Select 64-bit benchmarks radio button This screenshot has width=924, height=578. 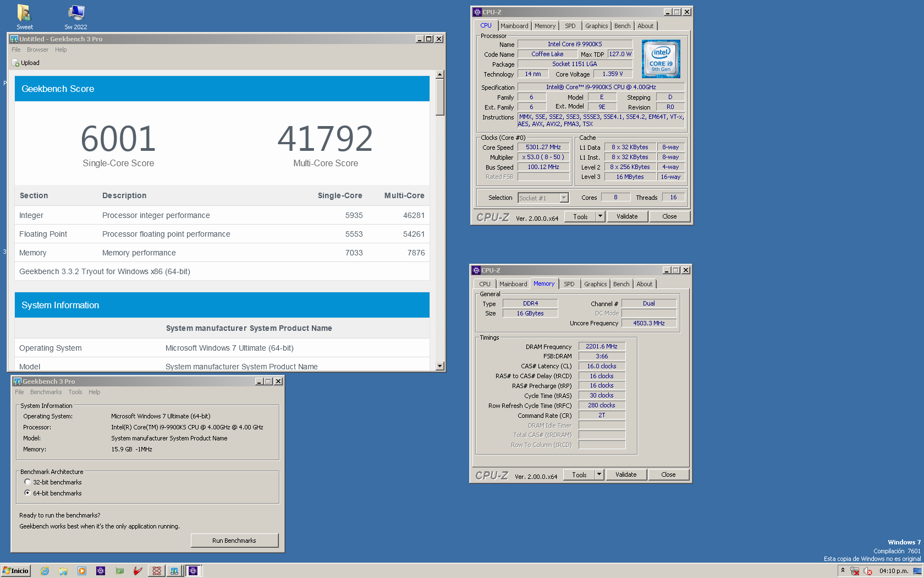pos(28,493)
